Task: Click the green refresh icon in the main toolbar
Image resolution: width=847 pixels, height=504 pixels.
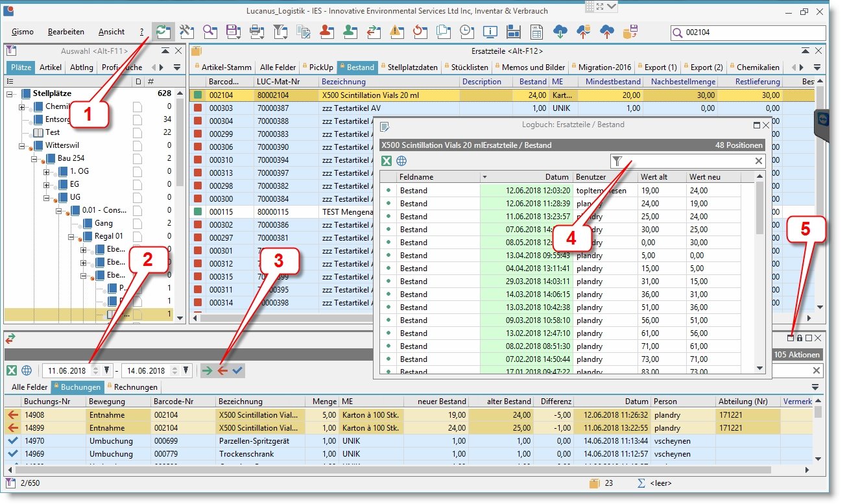Action: tap(163, 31)
